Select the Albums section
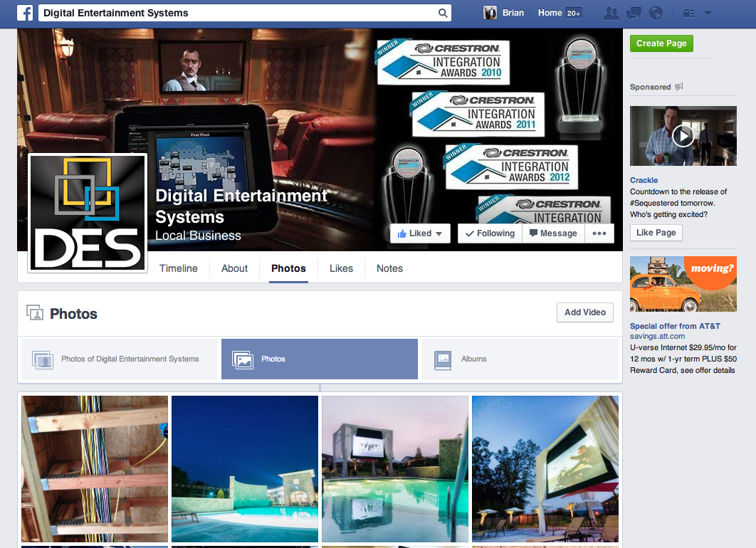 coord(519,359)
